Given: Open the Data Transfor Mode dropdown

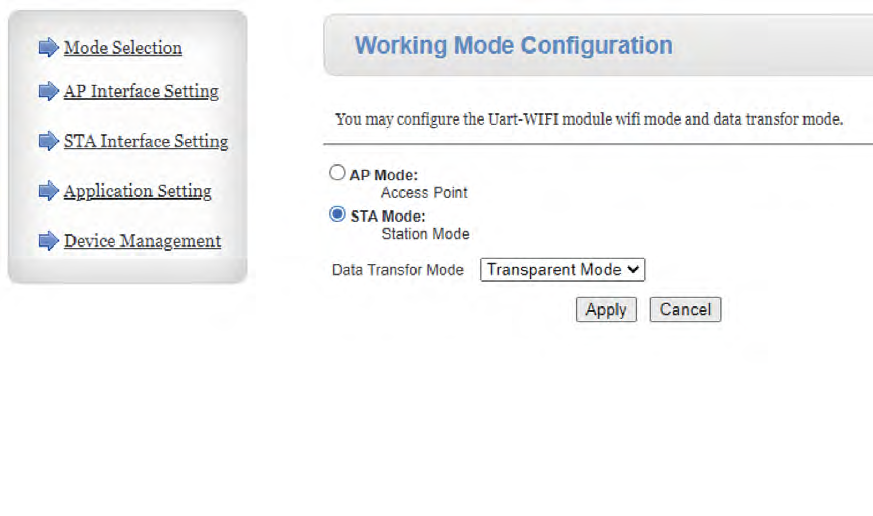Looking at the screenshot, I should click(563, 270).
